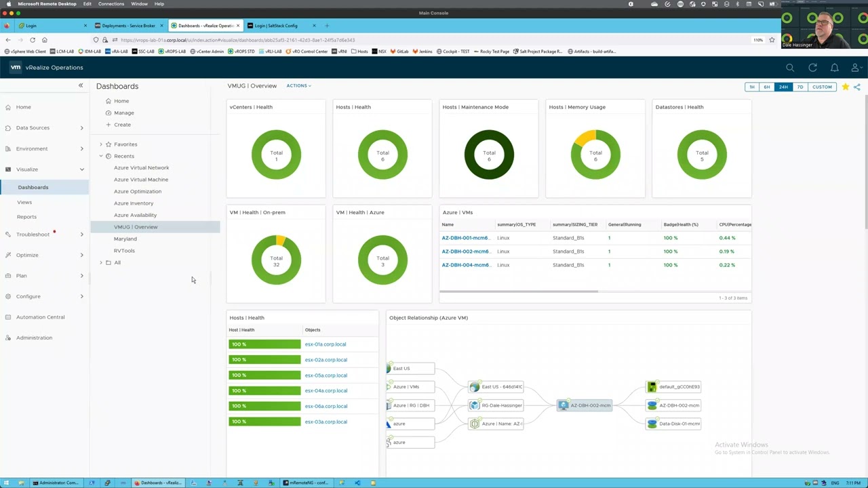
Task: Open Reports under Visualize
Action: [26, 217]
